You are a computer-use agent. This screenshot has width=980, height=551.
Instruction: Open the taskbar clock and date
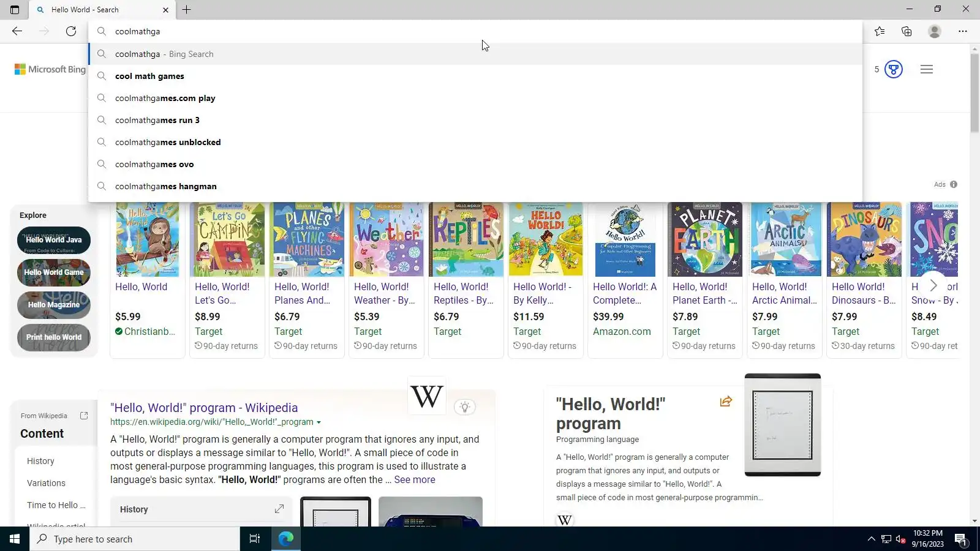point(927,539)
